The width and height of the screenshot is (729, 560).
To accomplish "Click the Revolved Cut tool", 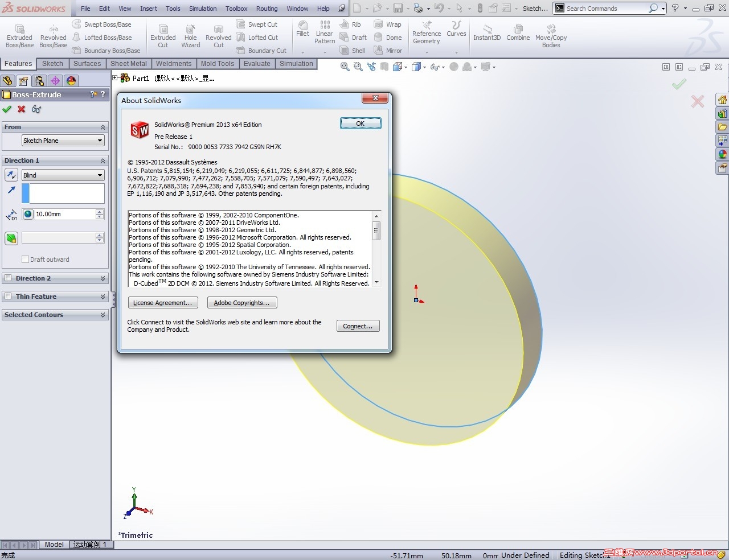I will (x=219, y=36).
